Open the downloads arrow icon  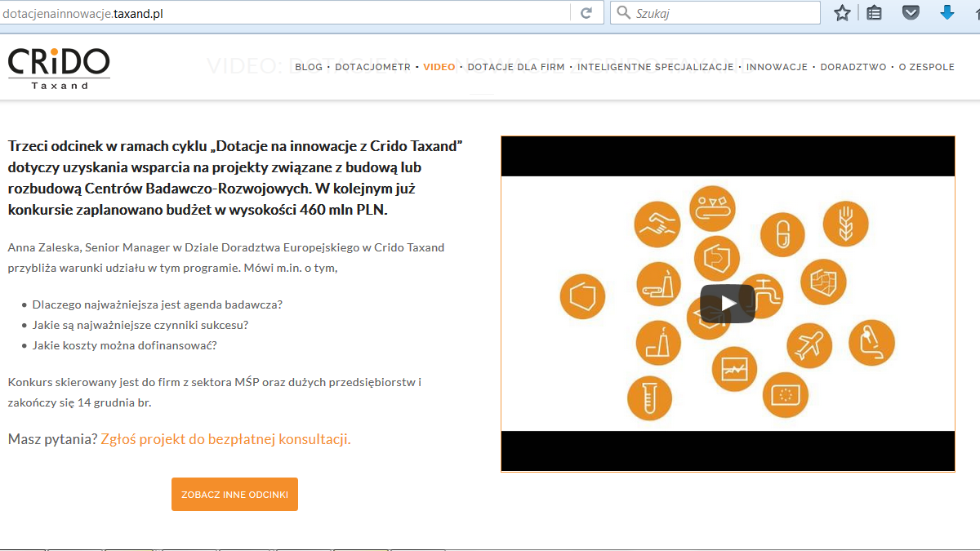[x=947, y=13]
